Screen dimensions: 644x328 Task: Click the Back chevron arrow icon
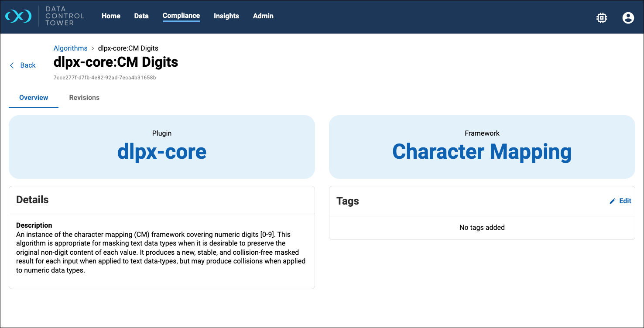(12, 65)
